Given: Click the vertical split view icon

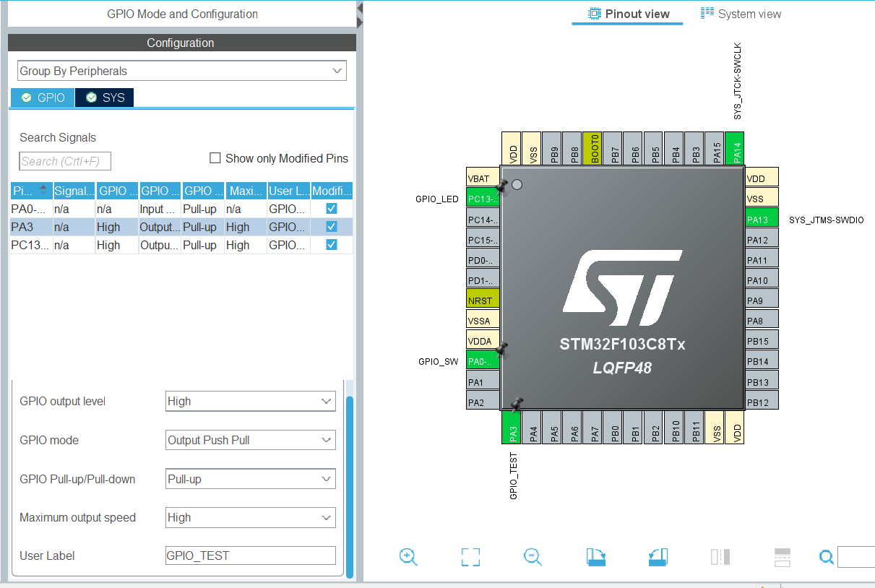Looking at the screenshot, I should [x=720, y=556].
